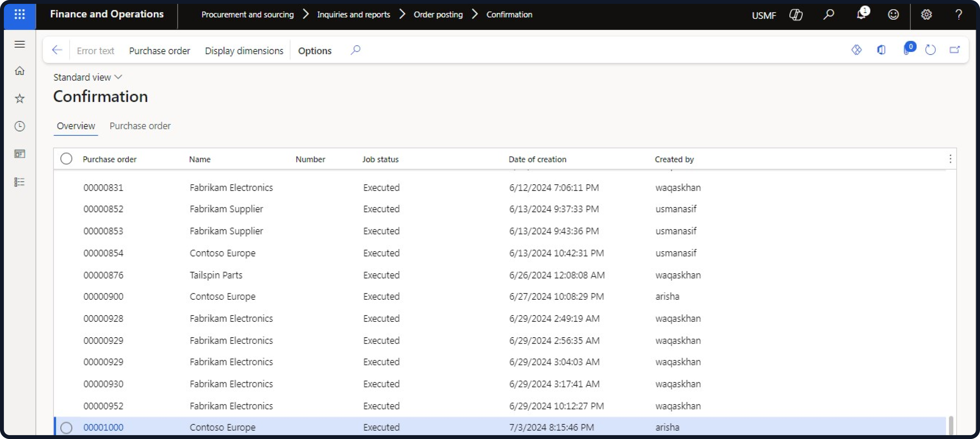Select row checkbox for order 00001000
Screen dimensions: 980x439
click(66, 428)
